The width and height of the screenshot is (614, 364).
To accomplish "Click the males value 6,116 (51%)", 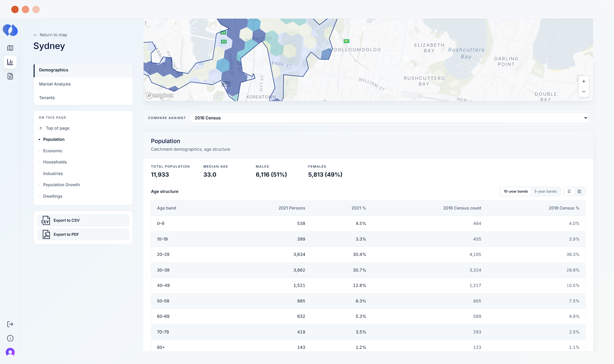I will [271, 175].
